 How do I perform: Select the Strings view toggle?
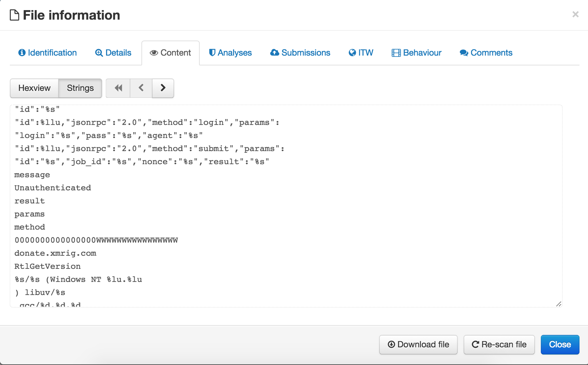click(80, 88)
